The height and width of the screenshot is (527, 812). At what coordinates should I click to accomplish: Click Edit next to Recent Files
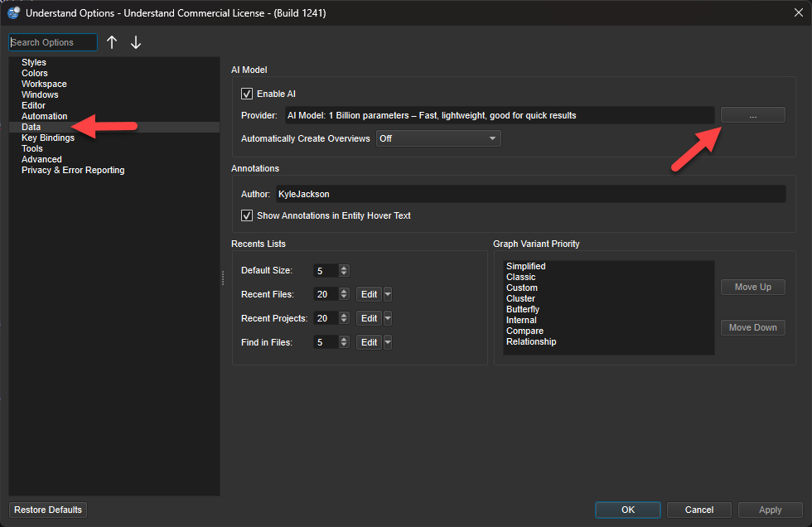[369, 294]
